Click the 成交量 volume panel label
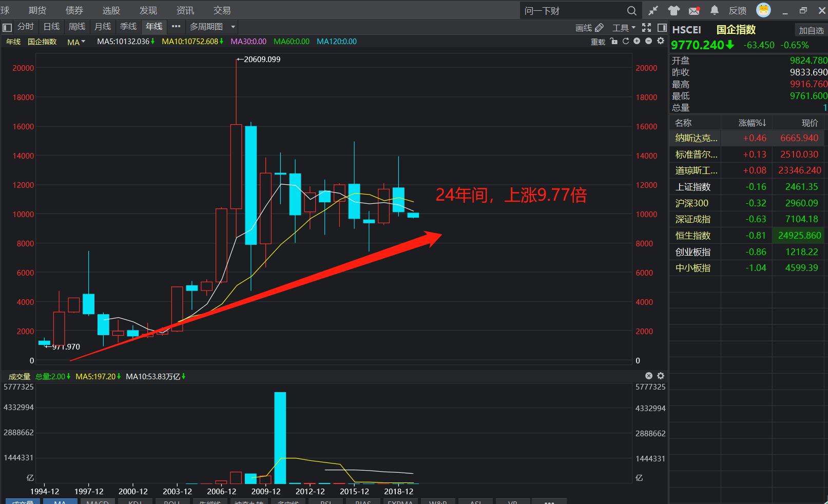The image size is (828, 504). tap(20, 377)
